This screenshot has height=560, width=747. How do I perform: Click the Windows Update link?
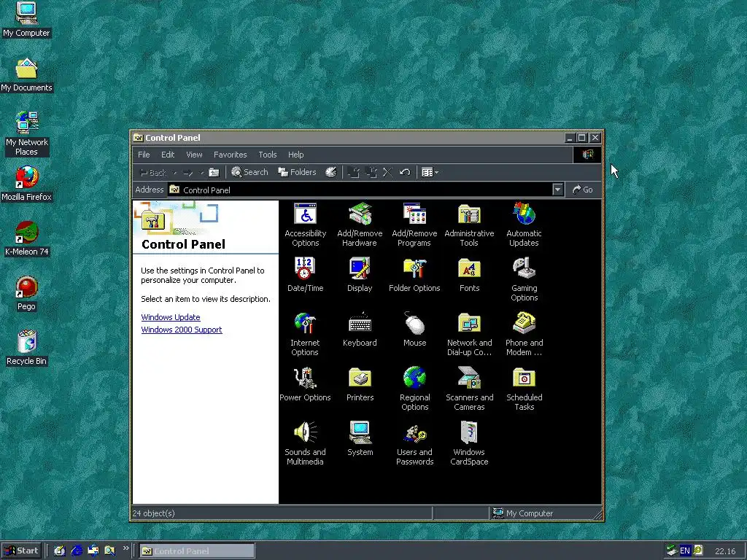click(x=171, y=317)
